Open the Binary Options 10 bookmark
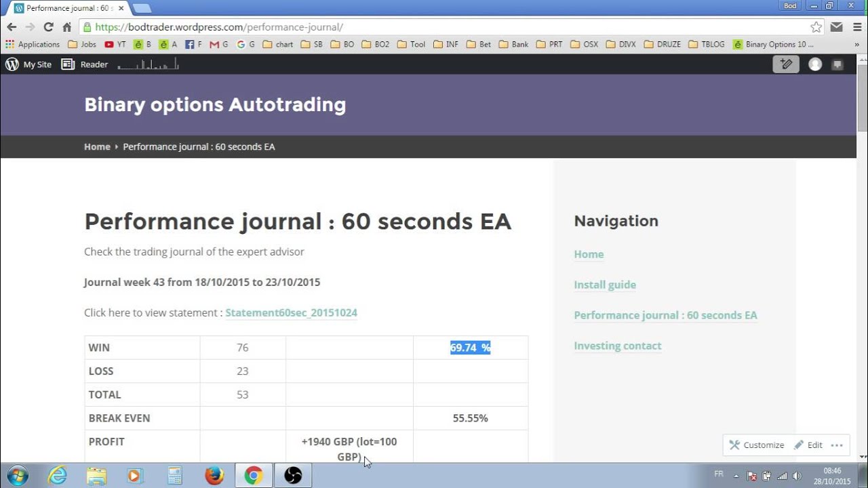Screen dimensions: 868x488 click(x=773, y=44)
